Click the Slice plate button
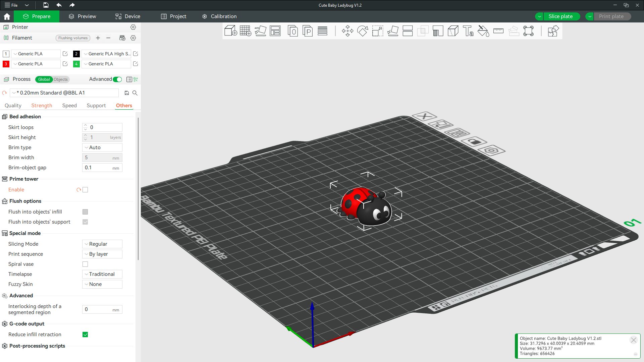Image resolution: width=644 pixels, height=362 pixels. pyautogui.click(x=560, y=16)
